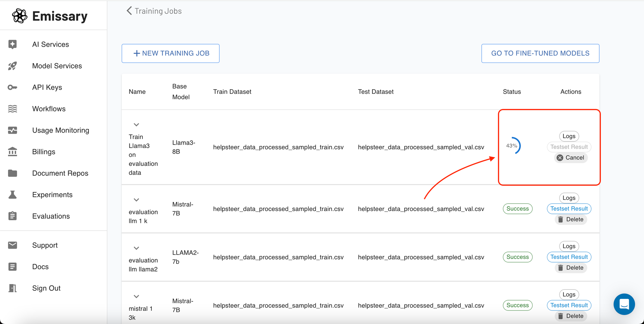
Task: Select Sign Out in sidebar
Action: click(53, 288)
